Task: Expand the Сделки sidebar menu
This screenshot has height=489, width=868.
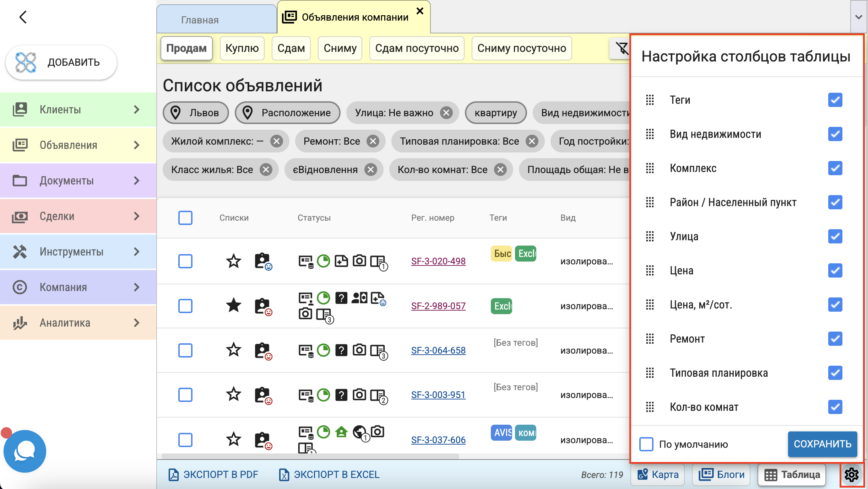Action: tap(78, 216)
